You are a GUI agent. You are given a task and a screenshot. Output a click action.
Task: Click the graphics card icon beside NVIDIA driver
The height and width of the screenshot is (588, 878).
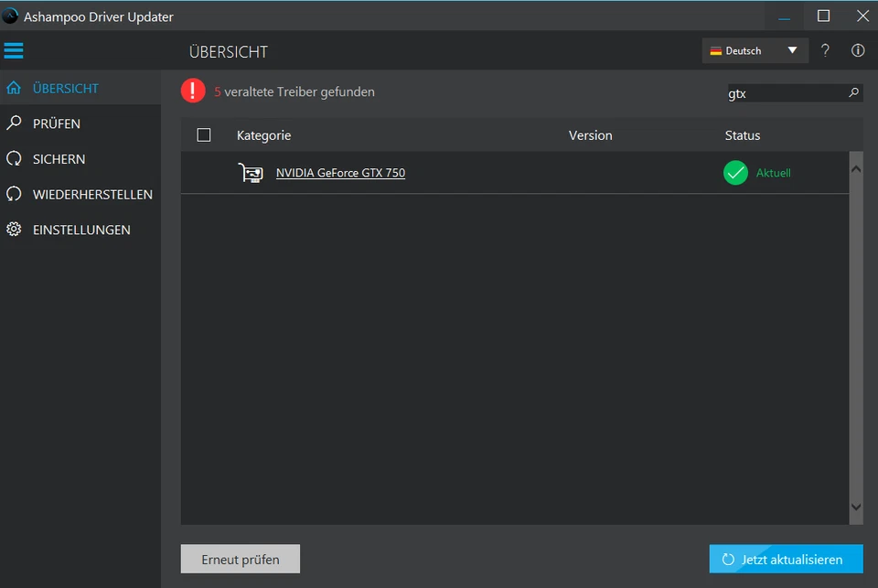[x=251, y=172]
